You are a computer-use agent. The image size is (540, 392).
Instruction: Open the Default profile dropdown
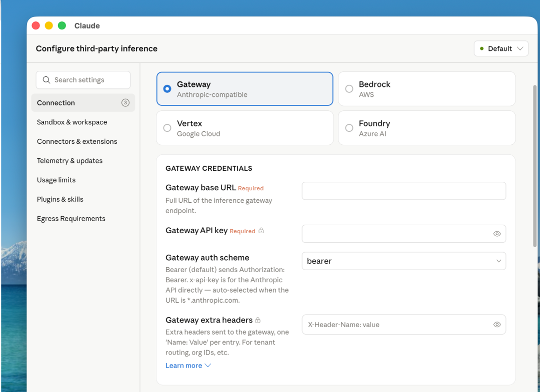click(x=501, y=48)
